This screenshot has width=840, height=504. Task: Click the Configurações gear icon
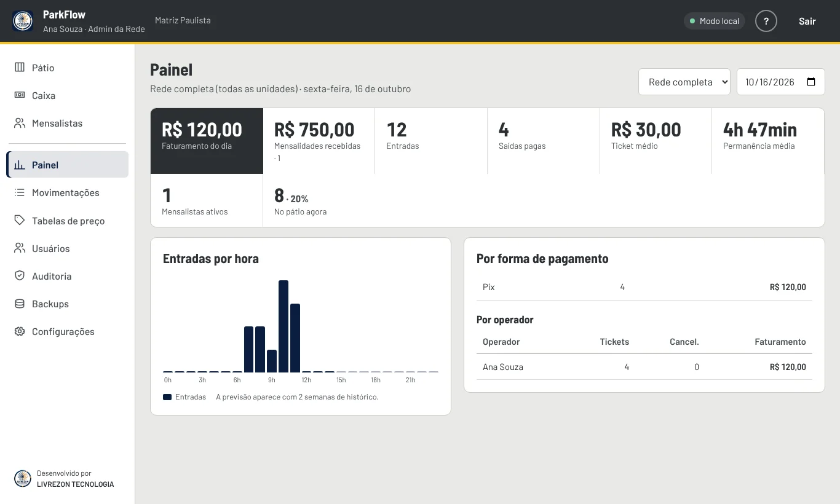pyautogui.click(x=20, y=331)
